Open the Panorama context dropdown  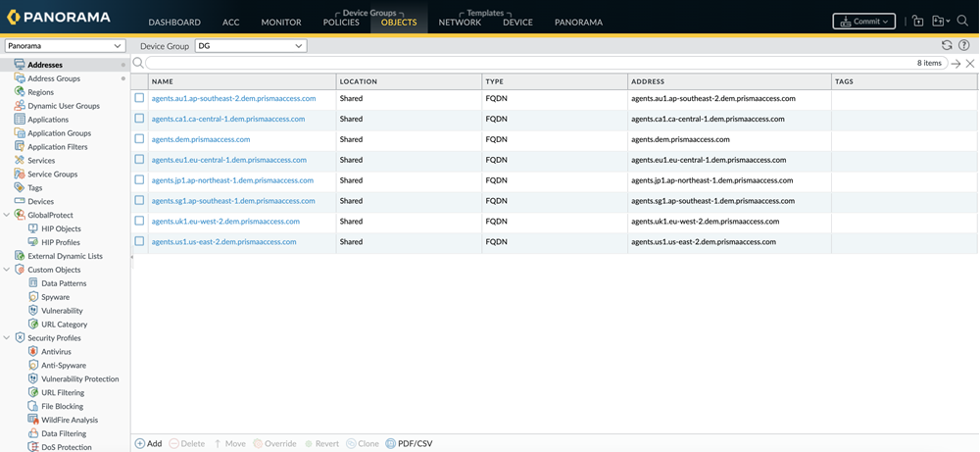65,46
